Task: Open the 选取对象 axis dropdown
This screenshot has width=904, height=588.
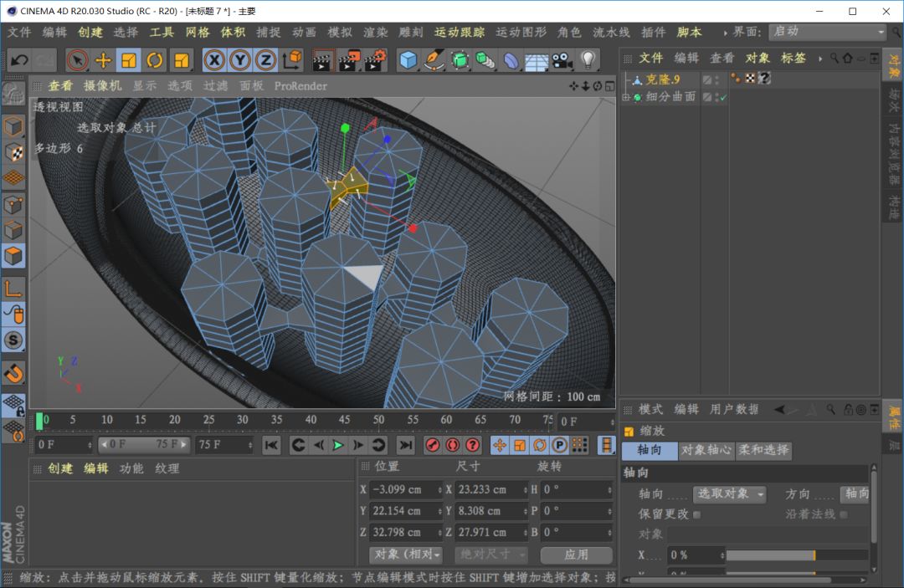Action: pos(729,494)
